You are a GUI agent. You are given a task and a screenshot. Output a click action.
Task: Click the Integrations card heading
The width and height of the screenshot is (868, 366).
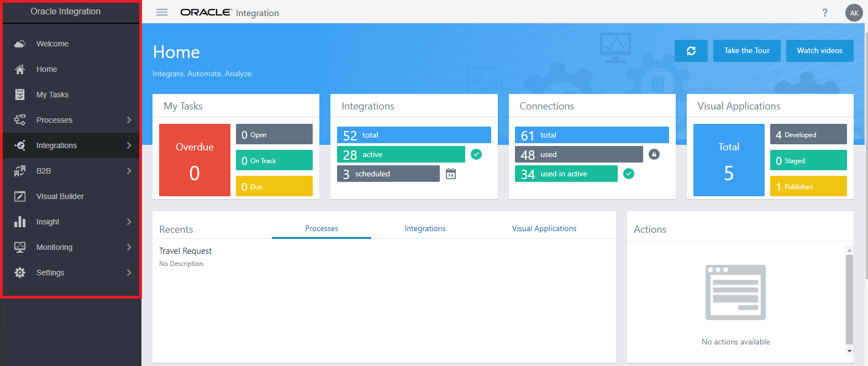(368, 106)
